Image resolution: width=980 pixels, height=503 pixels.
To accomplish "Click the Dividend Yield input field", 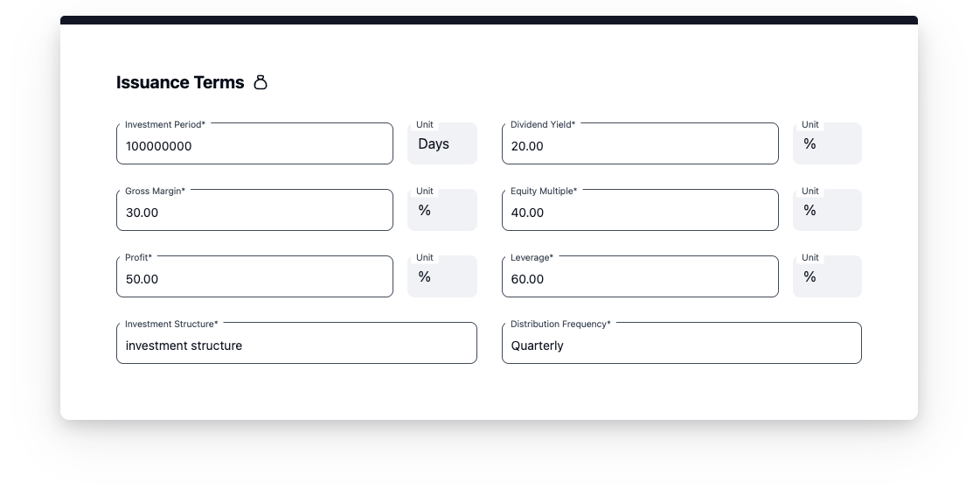I will coord(640,145).
